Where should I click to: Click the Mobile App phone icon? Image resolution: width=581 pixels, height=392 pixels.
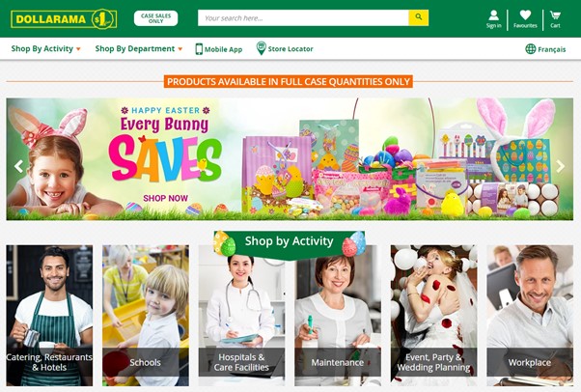(199, 49)
